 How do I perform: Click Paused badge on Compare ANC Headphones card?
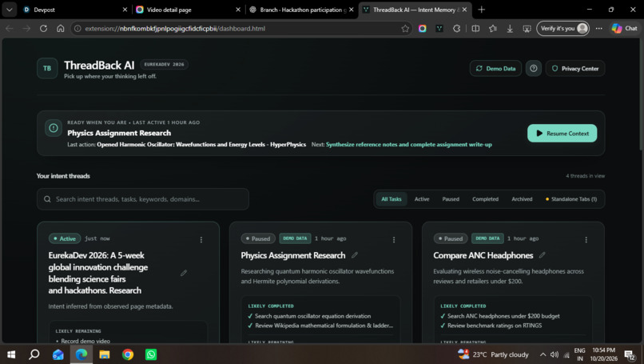click(x=450, y=238)
